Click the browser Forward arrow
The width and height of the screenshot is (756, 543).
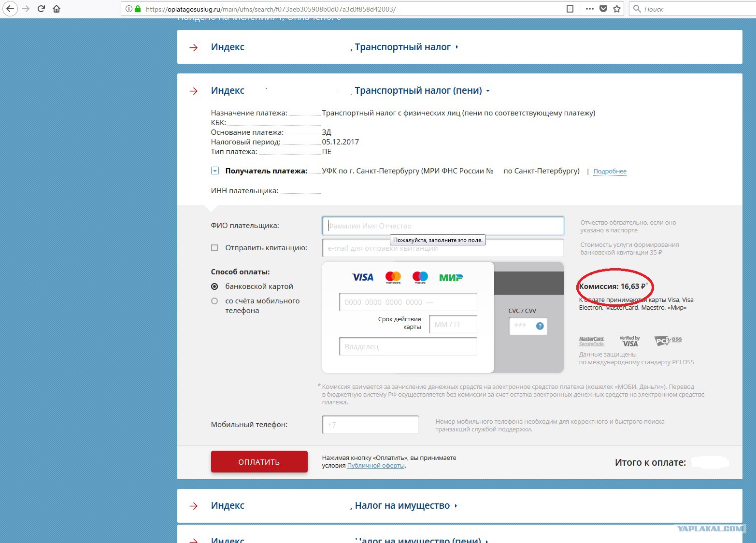pyautogui.click(x=26, y=9)
